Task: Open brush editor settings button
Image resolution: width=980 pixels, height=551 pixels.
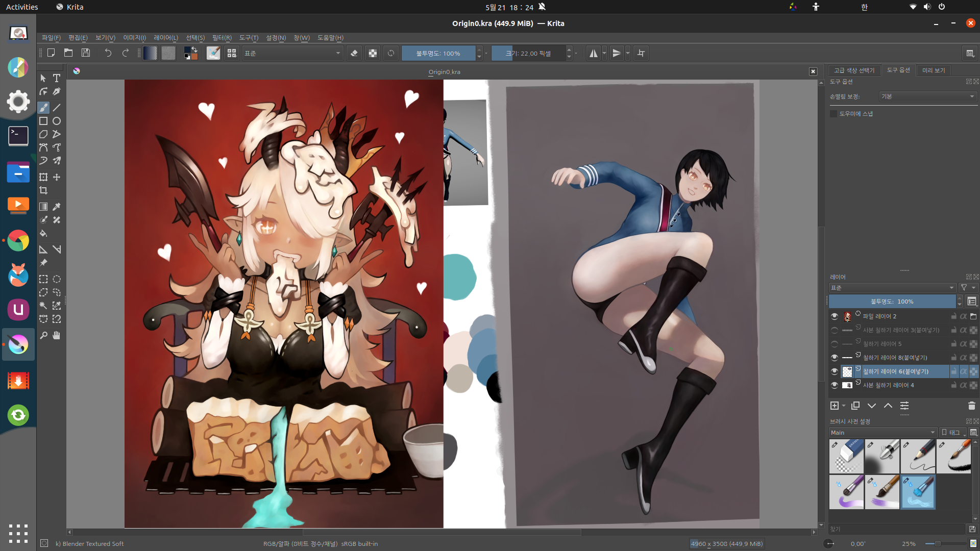Action: [213, 53]
